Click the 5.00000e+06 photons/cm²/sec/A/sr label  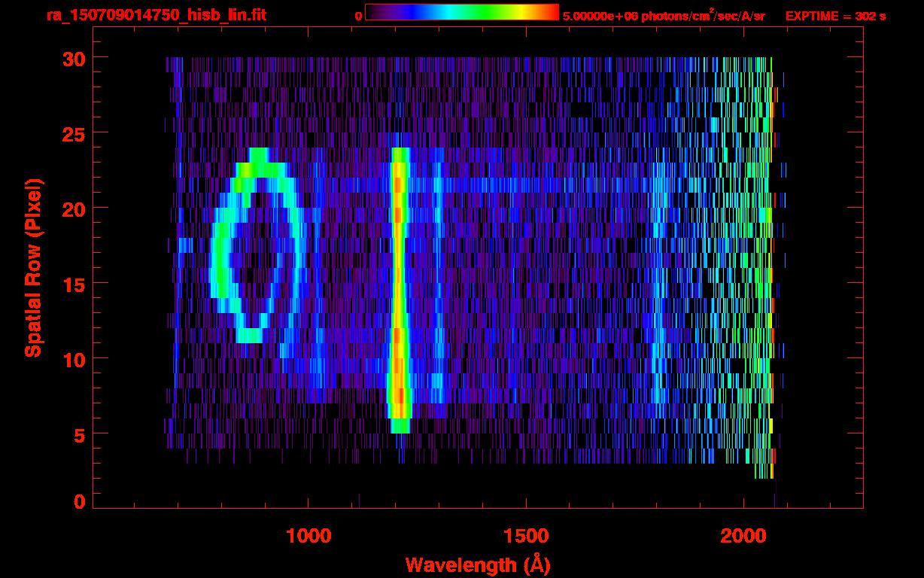click(664, 15)
